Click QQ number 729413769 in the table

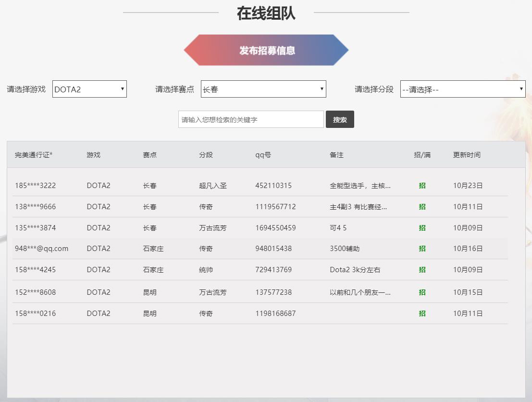coord(272,270)
